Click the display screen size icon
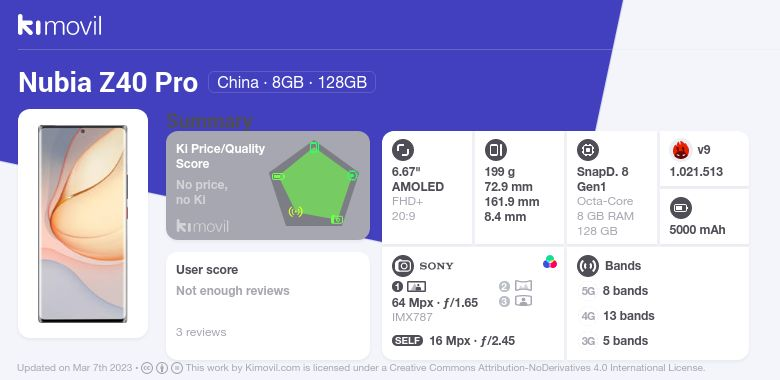Image resolution: width=780 pixels, height=380 pixels. (403, 150)
